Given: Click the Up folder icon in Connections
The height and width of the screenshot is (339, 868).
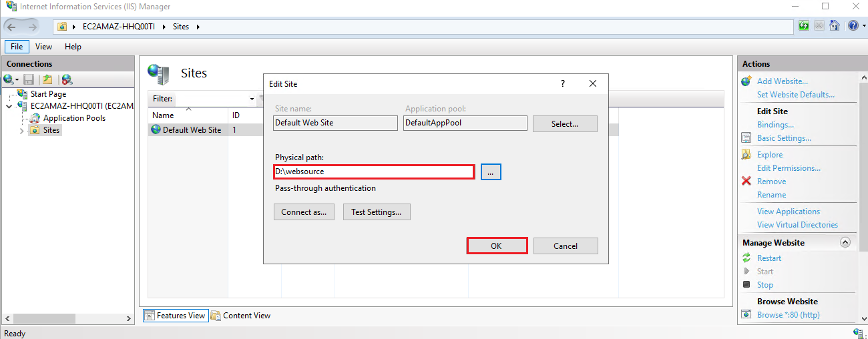Looking at the screenshot, I should point(47,79).
